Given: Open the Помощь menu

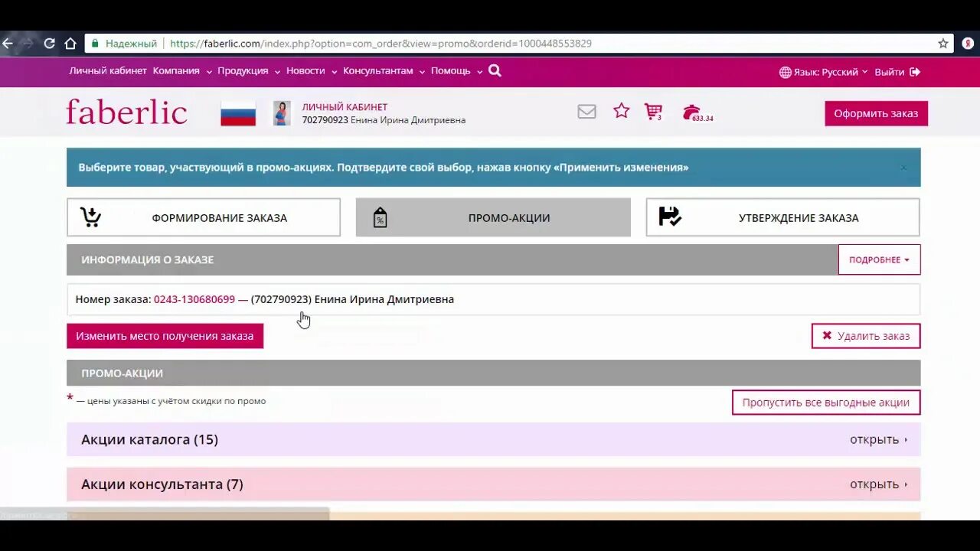Looking at the screenshot, I should tap(456, 71).
